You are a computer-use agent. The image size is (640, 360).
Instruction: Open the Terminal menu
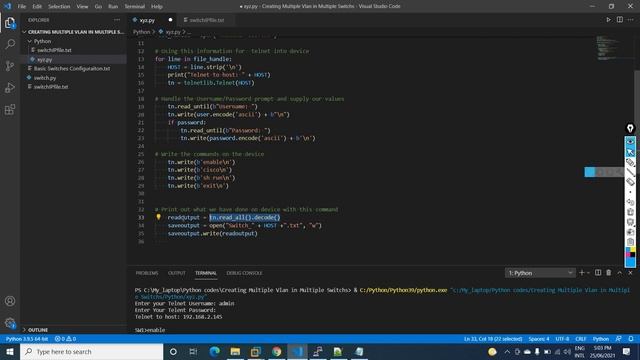(135, 6)
